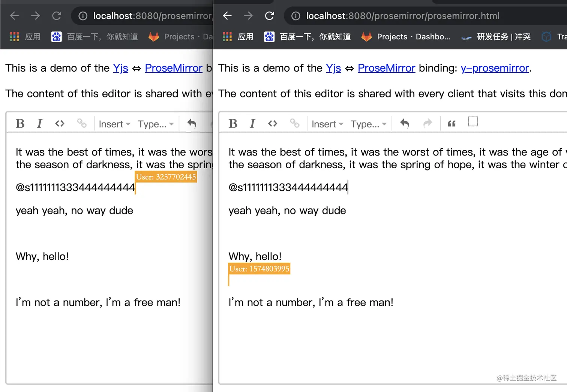Open the 应用 apps shortcut in the right browser
The width and height of the screenshot is (567, 392).
[238, 37]
